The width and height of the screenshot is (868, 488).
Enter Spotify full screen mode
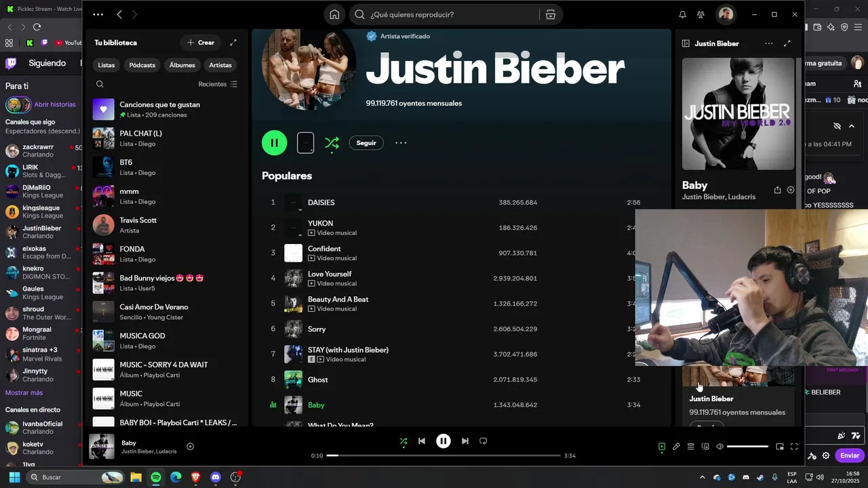point(794,447)
